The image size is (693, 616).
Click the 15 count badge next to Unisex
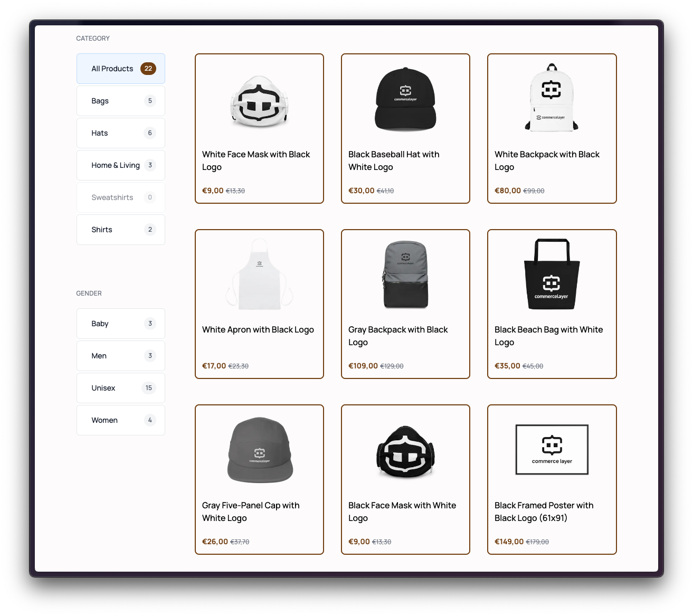[149, 388]
